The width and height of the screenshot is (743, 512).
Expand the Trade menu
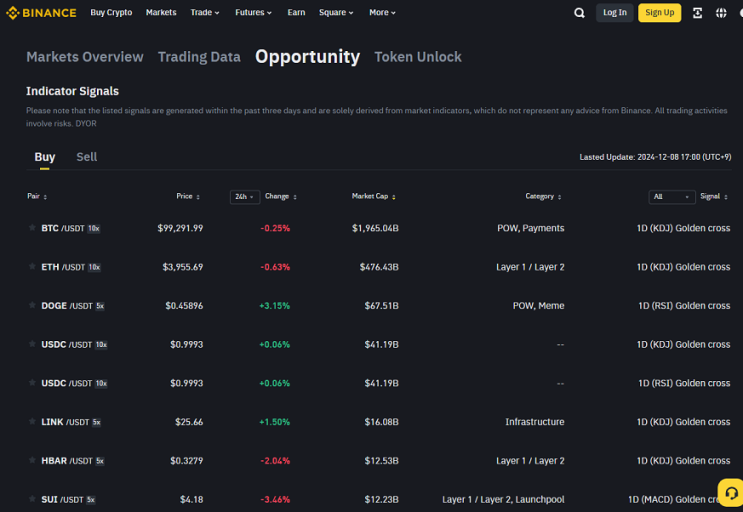click(205, 13)
